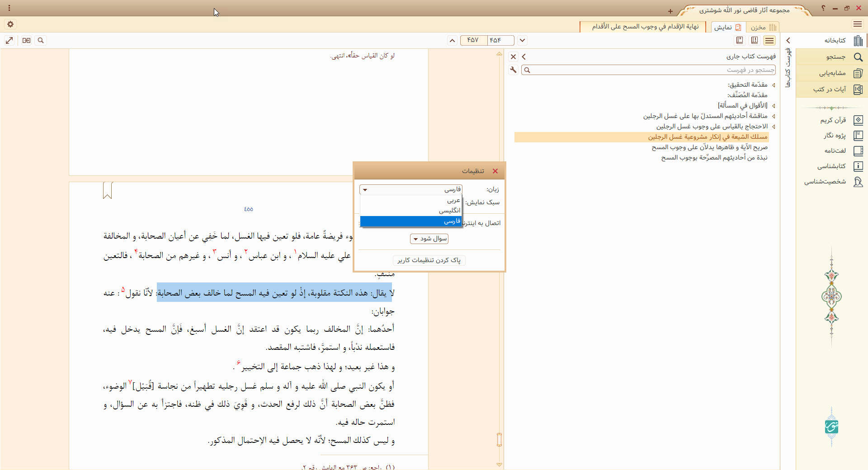Click footnote reference ۶ after التخيير
The height and width of the screenshot is (470, 868).
click(239, 363)
